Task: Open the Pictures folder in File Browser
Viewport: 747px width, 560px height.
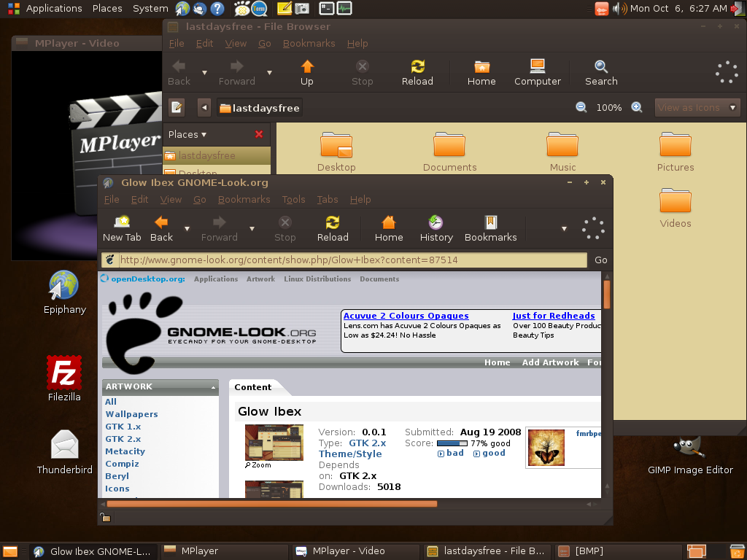Action: [676, 152]
